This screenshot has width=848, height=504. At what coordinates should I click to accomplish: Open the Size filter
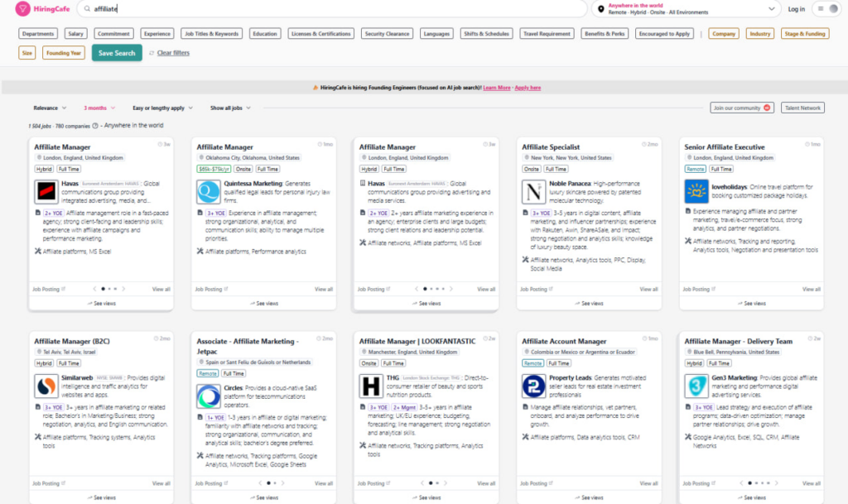coord(27,53)
